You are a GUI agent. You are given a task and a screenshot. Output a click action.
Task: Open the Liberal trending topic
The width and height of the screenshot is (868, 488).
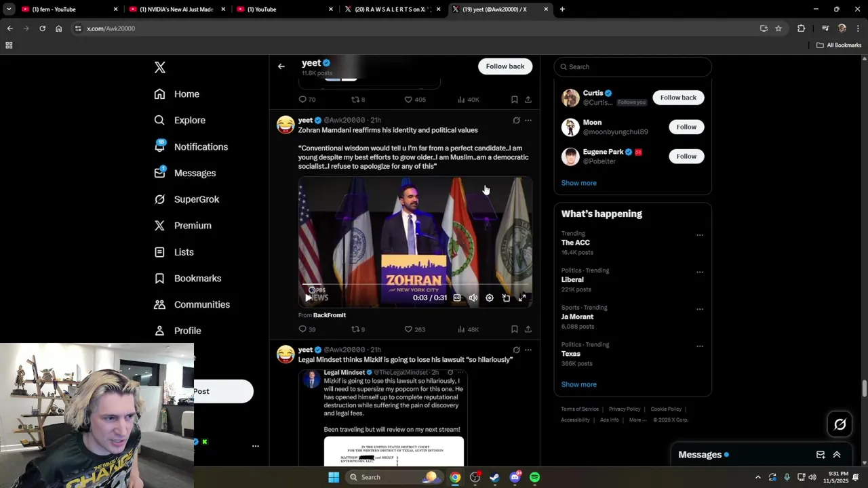572,279
